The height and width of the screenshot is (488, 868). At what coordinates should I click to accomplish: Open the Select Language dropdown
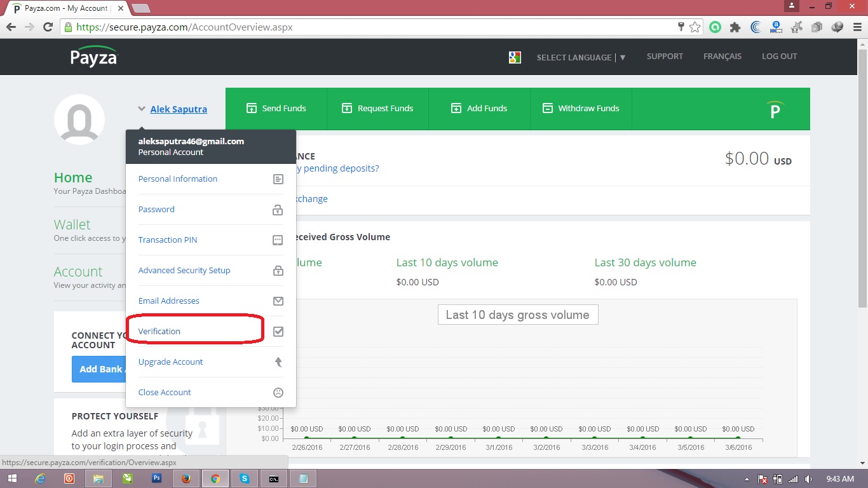(581, 57)
